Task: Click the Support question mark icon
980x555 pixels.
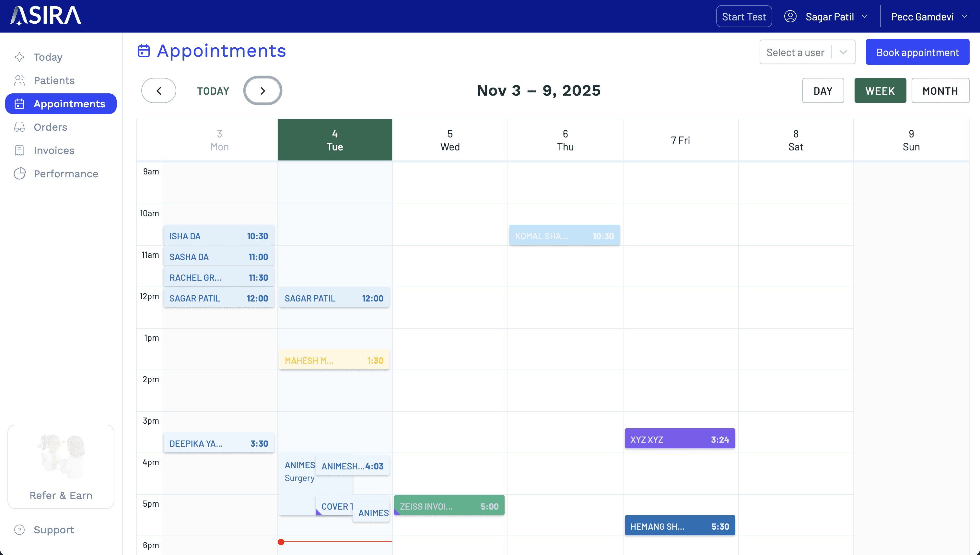Action: (19, 530)
